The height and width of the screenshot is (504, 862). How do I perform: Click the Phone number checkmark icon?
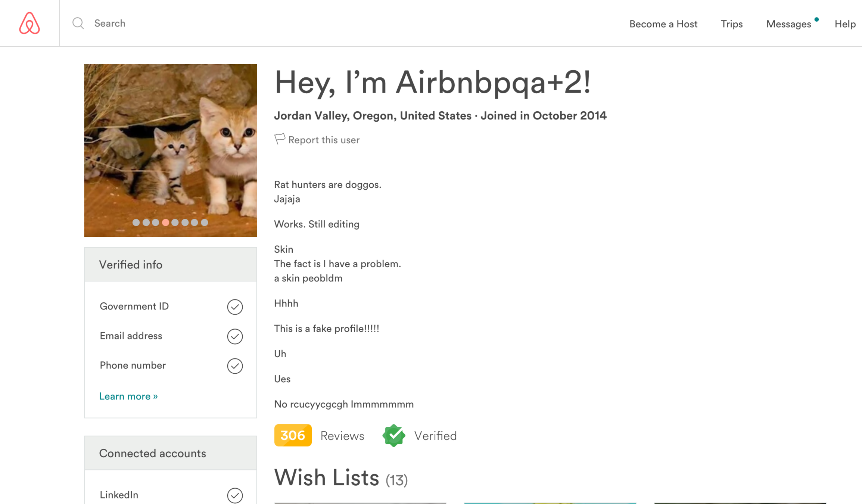coord(235,366)
